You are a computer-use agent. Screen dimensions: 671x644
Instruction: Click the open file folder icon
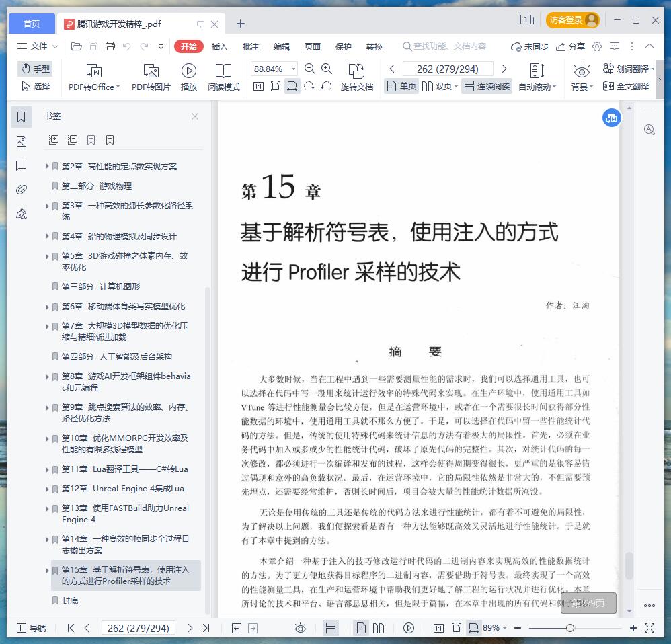coord(77,46)
